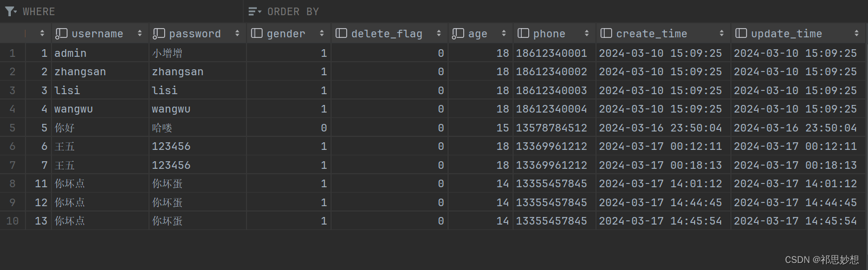
Task: Toggle sort arrows on update_time column
Action: click(x=857, y=34)
